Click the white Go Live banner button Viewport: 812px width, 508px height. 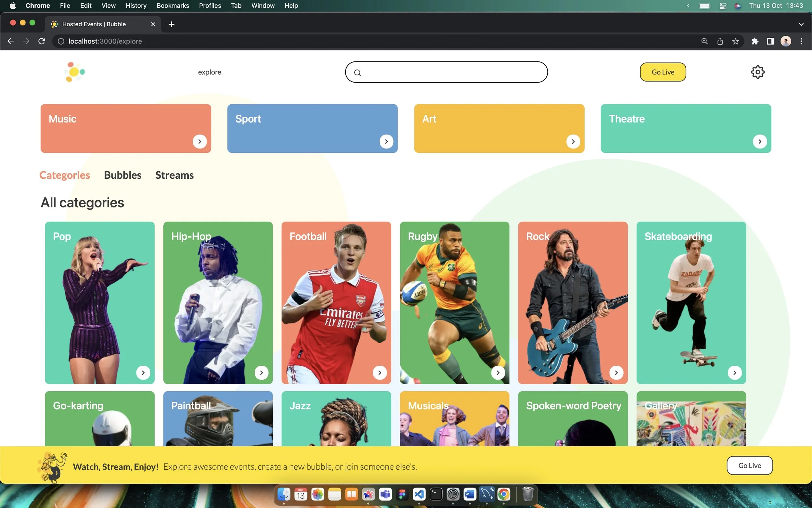(x=749, y=465)
